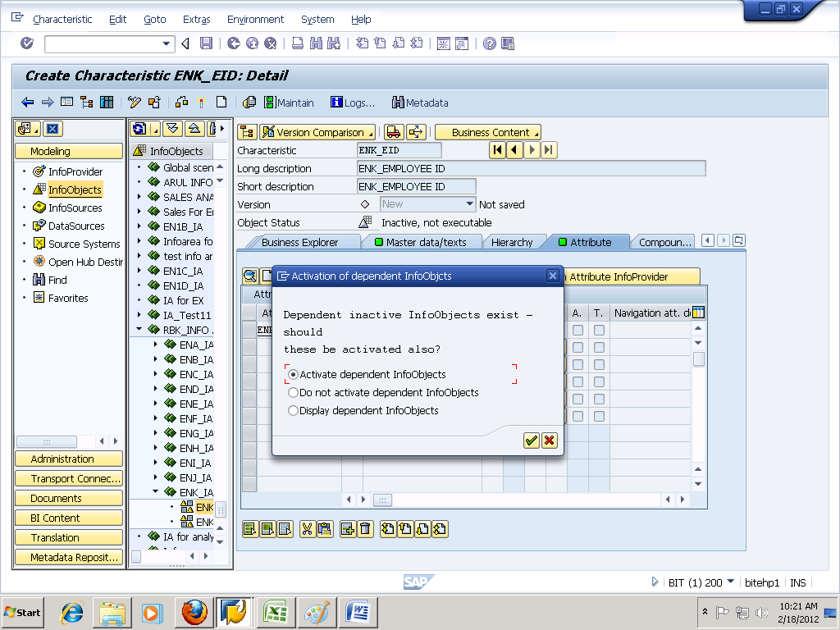Tick second row checkbox in T. column
The image size is (840, 630).
coord(599,348)
